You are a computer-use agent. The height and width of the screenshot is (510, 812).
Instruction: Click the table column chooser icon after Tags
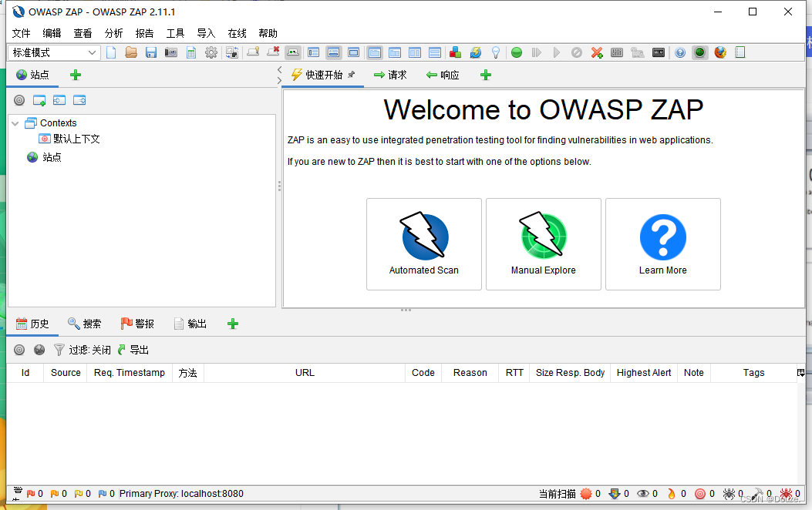pos(800,372)
